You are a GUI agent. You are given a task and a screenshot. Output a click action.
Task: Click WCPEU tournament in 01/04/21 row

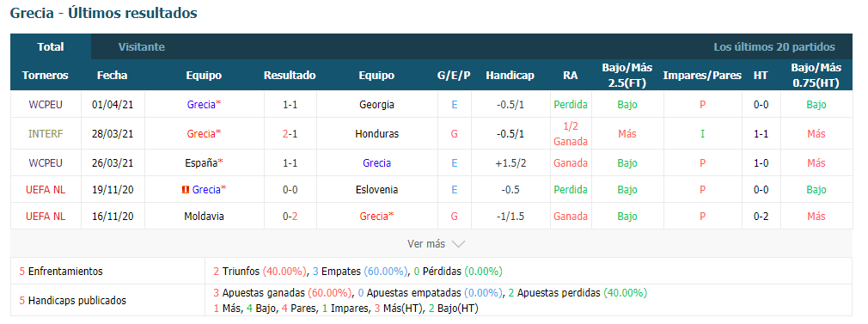click(46, 104)
